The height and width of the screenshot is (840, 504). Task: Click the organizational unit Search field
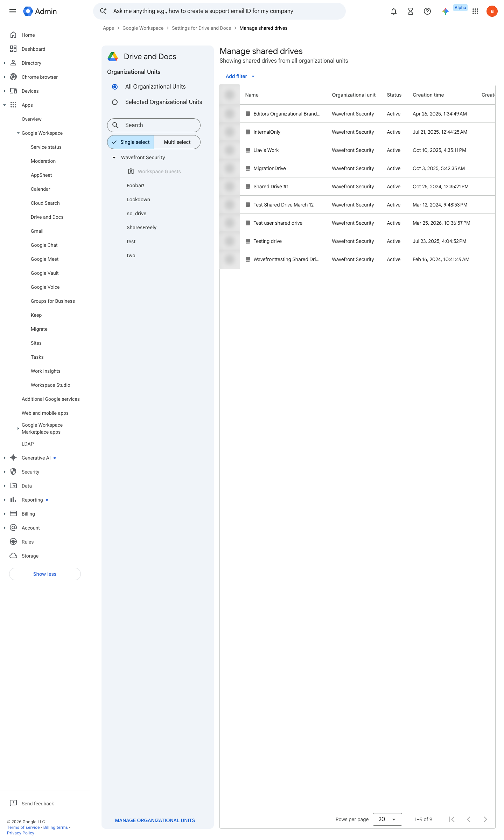[154, 125]
